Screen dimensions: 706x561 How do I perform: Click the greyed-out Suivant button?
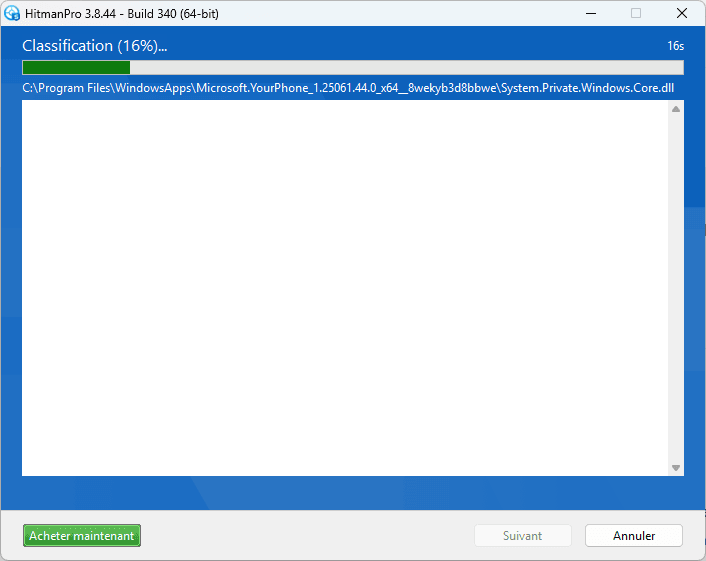tap(523, 536)
